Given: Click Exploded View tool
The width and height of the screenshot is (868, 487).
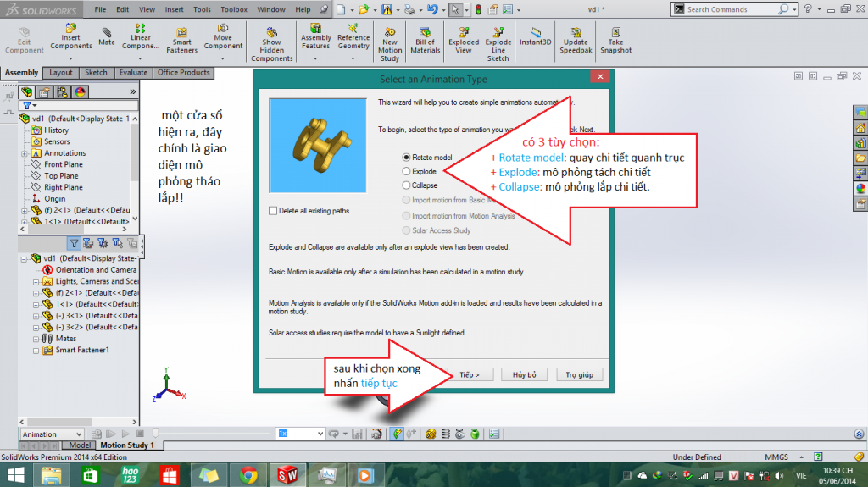Looking at the screenshot, I should click(464, 40).
